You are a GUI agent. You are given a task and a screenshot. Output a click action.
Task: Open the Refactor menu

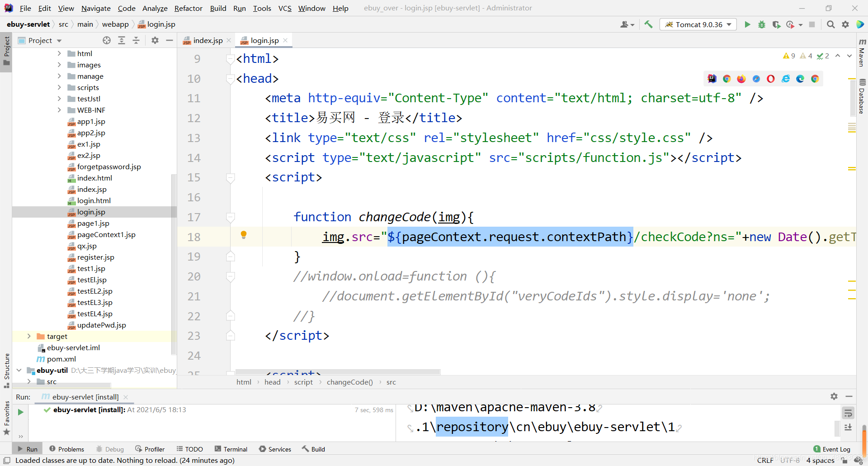tap(189, 8)
